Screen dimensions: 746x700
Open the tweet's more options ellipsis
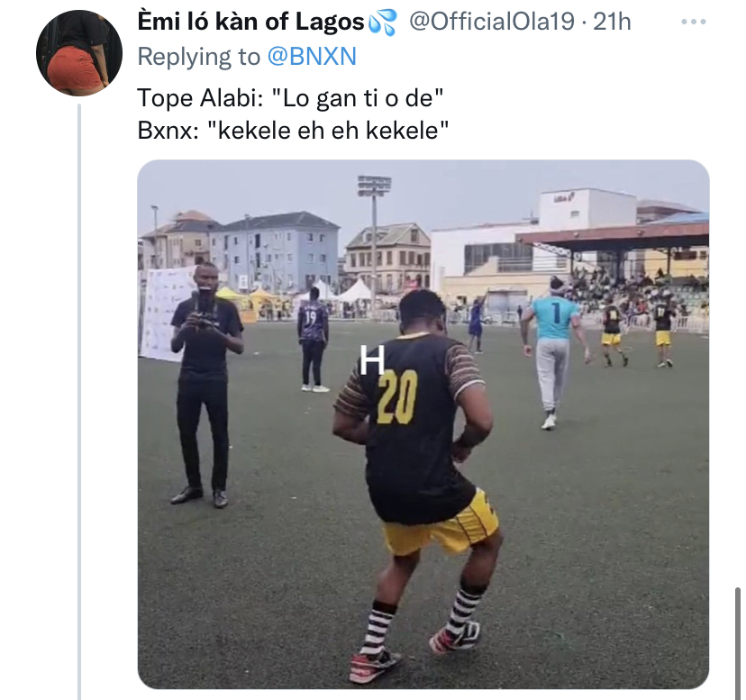[693, 22]
